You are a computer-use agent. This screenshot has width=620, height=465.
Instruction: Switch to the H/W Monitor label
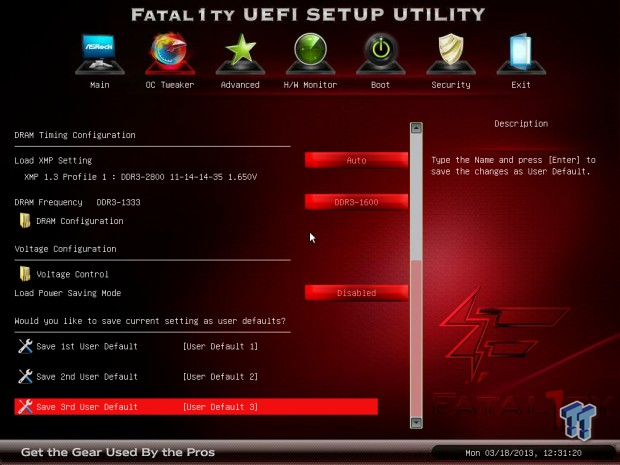tap(310, 85)
